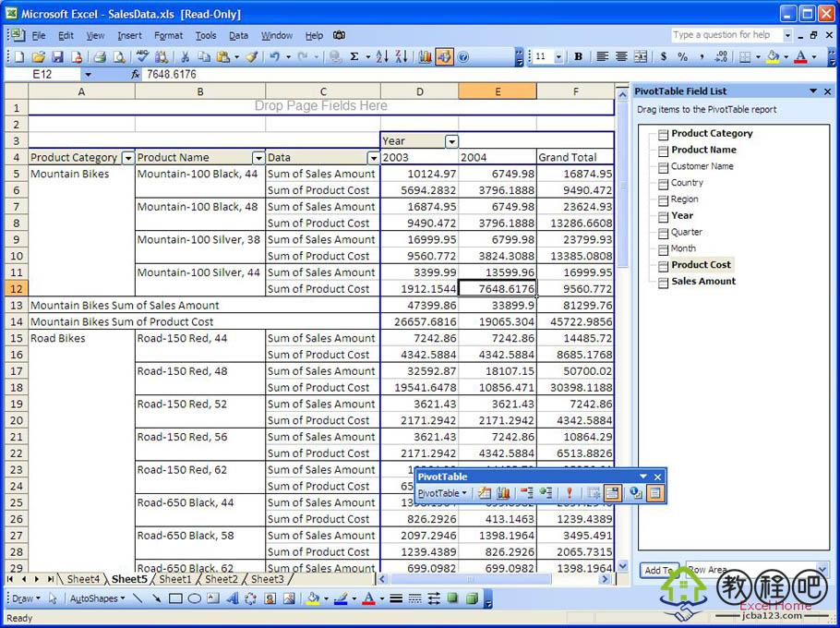Image resolution: width=840 pixels, height=628 pixels.
Task: Apply Currency Style with the dollar icon
Action: 663,56
